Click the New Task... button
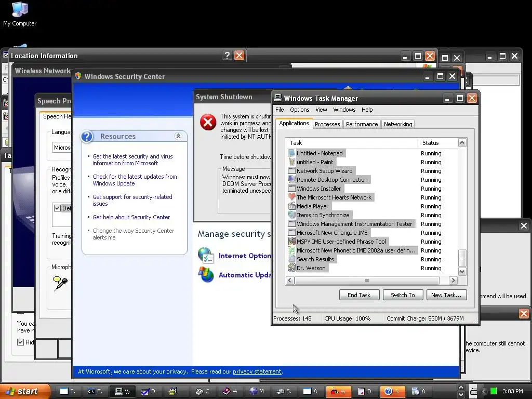The image size is (532, 399). click(446, 295)
